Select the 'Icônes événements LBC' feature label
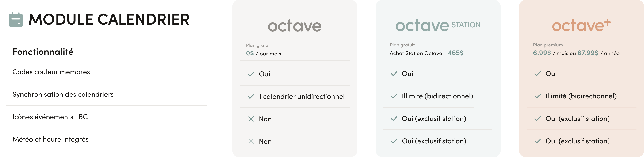This screenshot has width=644, height=157. [x=50, y=117]
